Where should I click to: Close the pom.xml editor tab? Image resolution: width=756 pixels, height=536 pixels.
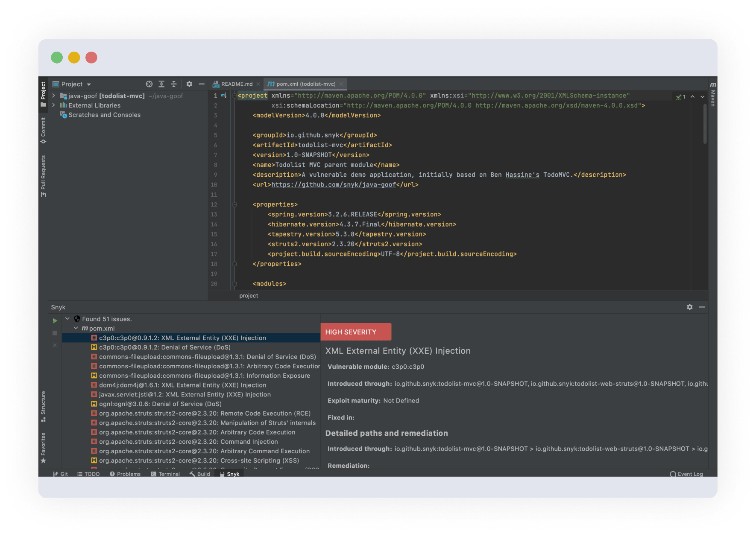tap(341, 84)
